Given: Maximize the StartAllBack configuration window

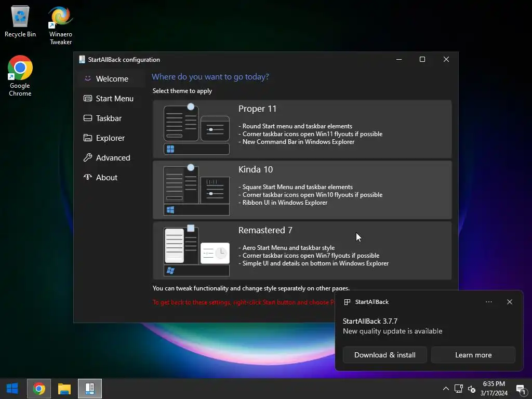Looking at the screenshot, I should coord(422,59).
